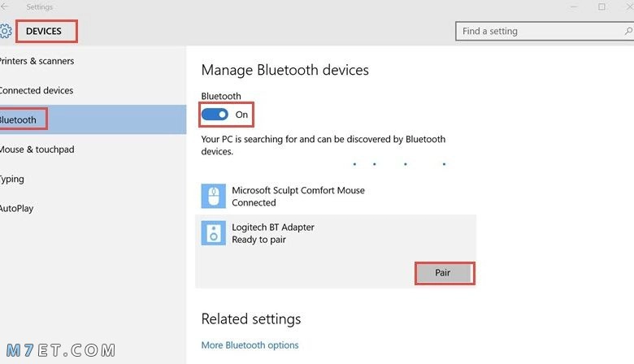The width and height of the screenshot is (634, 364).
Task: Open Connected devices section
Action: pyautogui.click(x=37, y=90)
